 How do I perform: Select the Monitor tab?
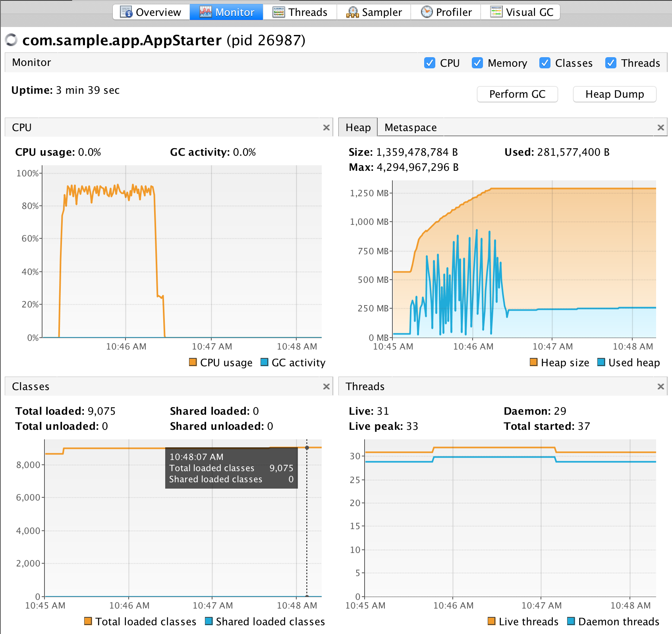pyautogui.click(x=226, y=12)
